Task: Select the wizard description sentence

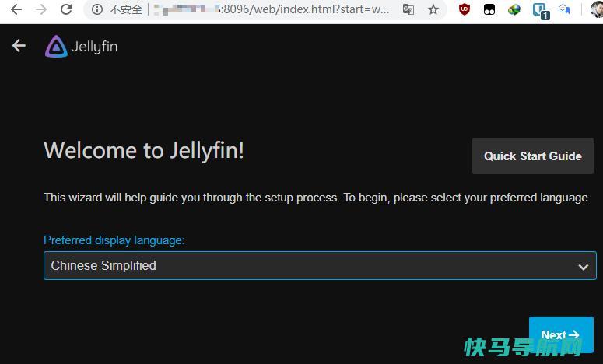Action: [317, 198]
